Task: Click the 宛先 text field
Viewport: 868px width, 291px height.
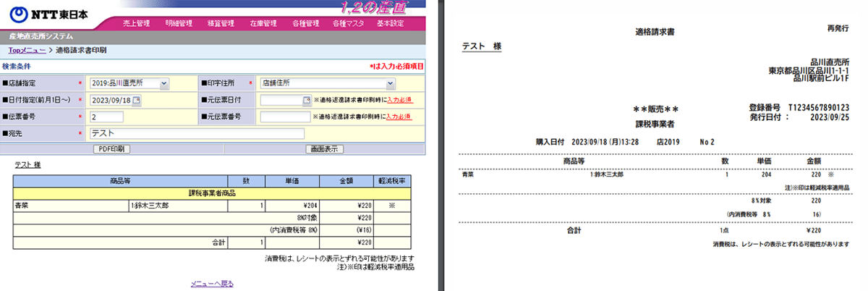Action: pos(195,133)
